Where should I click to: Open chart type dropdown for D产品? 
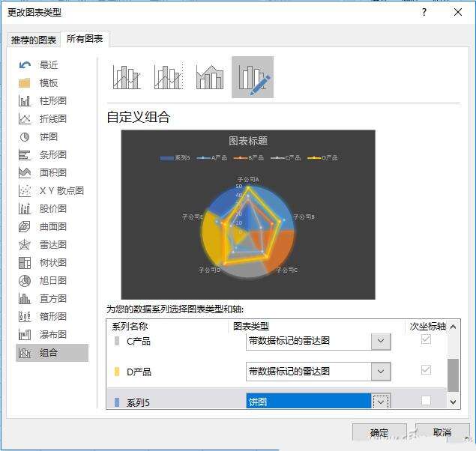pyautogui.click(x=381, y=372)
